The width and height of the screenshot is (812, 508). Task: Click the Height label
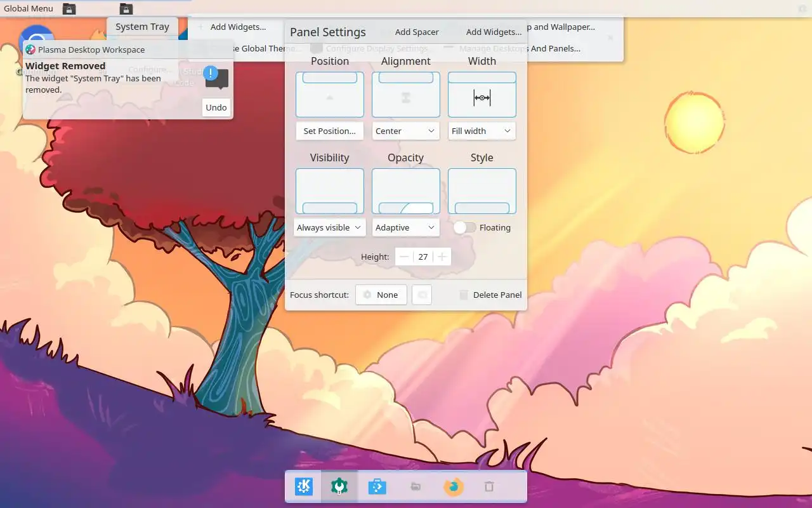[375, 257]
